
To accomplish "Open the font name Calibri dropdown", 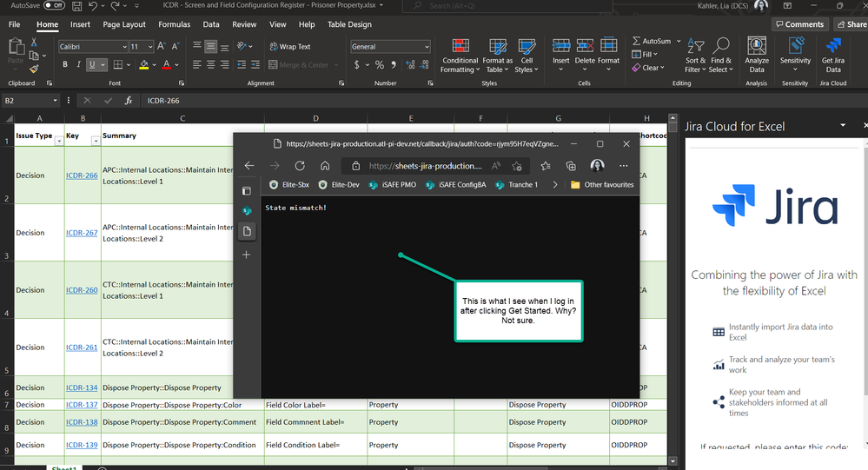I will (123, 47).
